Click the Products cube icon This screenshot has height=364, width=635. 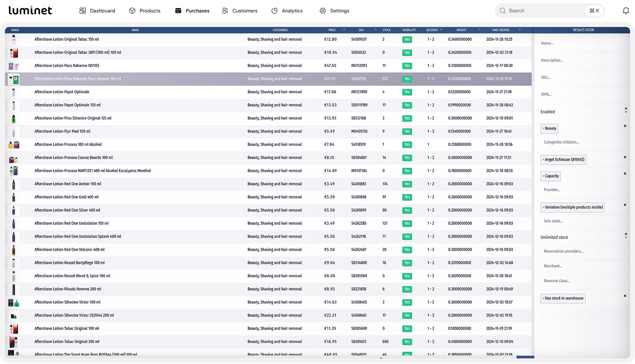[132, 11]
